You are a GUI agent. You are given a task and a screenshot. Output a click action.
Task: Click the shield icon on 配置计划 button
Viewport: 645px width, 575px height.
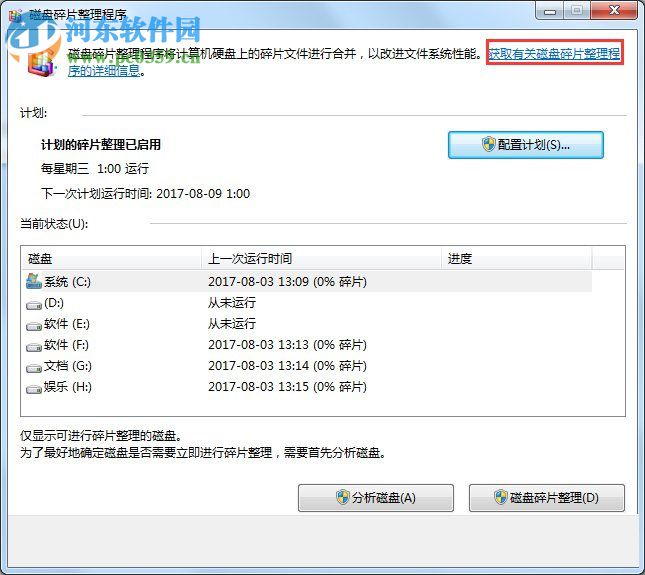489,144
